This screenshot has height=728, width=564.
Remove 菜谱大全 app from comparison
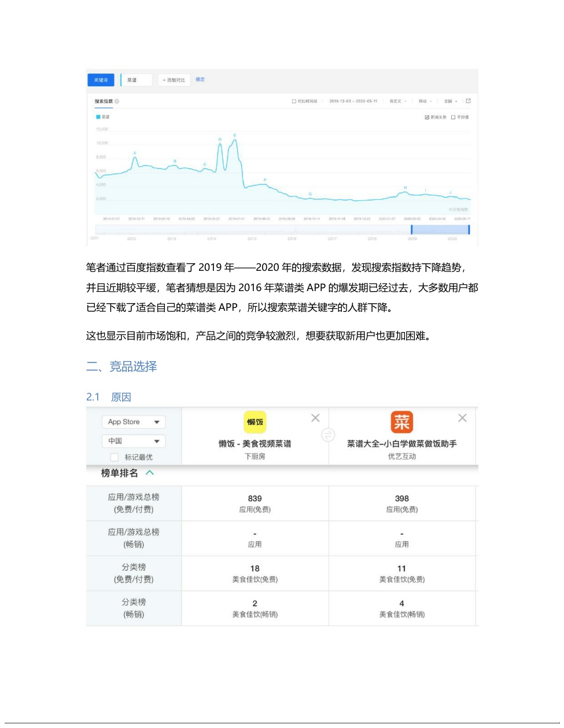point(462,418)
